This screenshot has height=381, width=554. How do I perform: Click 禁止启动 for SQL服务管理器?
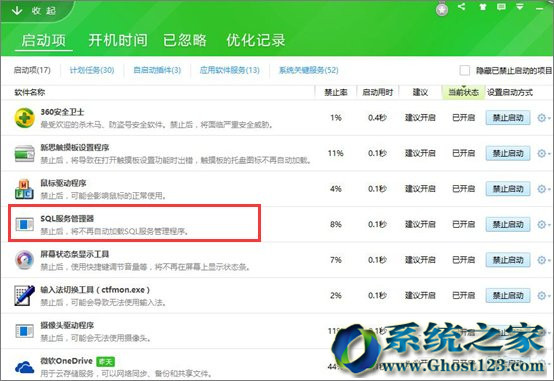coord(508,224)
